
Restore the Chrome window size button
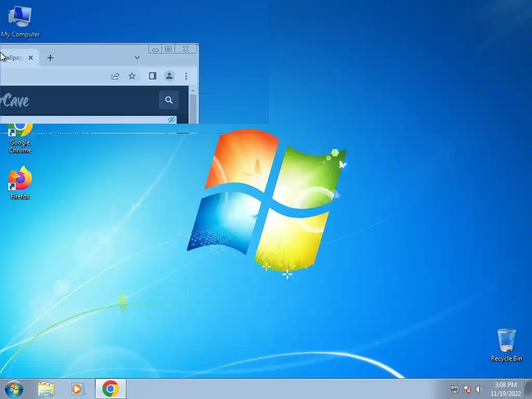pyautogui.click(x=168, y=49)
